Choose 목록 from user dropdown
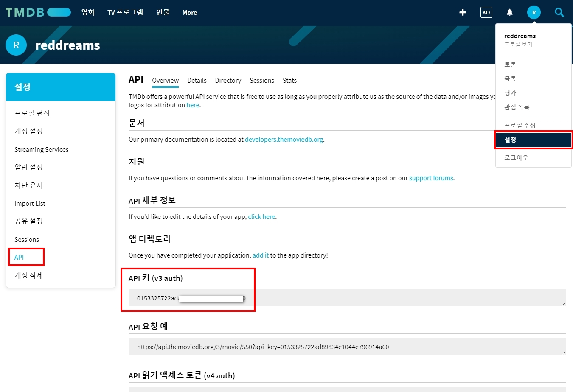Image resolution: width=573 pixels, height=392 pixels. (x=510, y=79)
